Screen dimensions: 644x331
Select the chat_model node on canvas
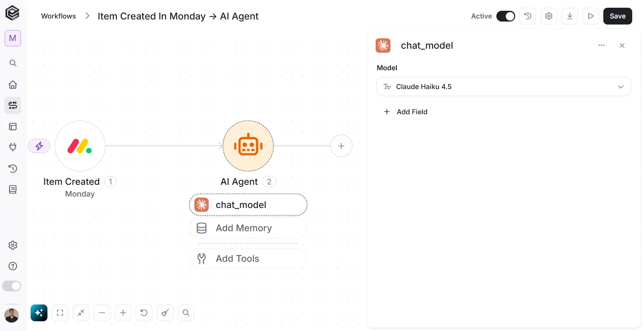pos(248,205)
